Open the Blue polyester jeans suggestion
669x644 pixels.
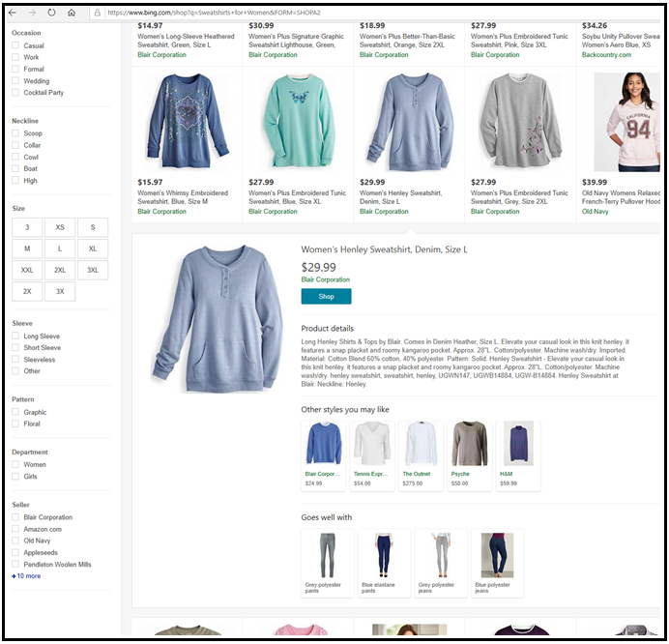pyautogui.click(x=498, y=563)
